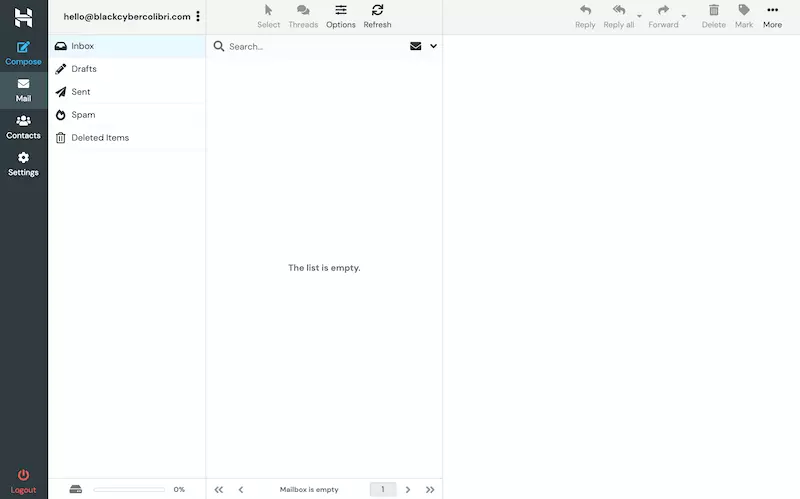The width and height of the screenshot is (800, 499).
Task: Refresh the mailbox list
Action: (x=378, y=17)
